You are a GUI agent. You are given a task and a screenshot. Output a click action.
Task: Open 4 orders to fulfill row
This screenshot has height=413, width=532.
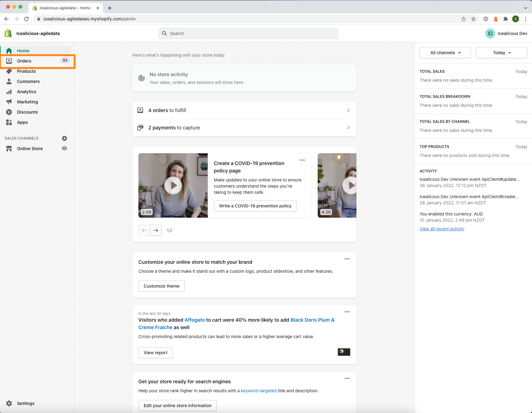(244, 110)
